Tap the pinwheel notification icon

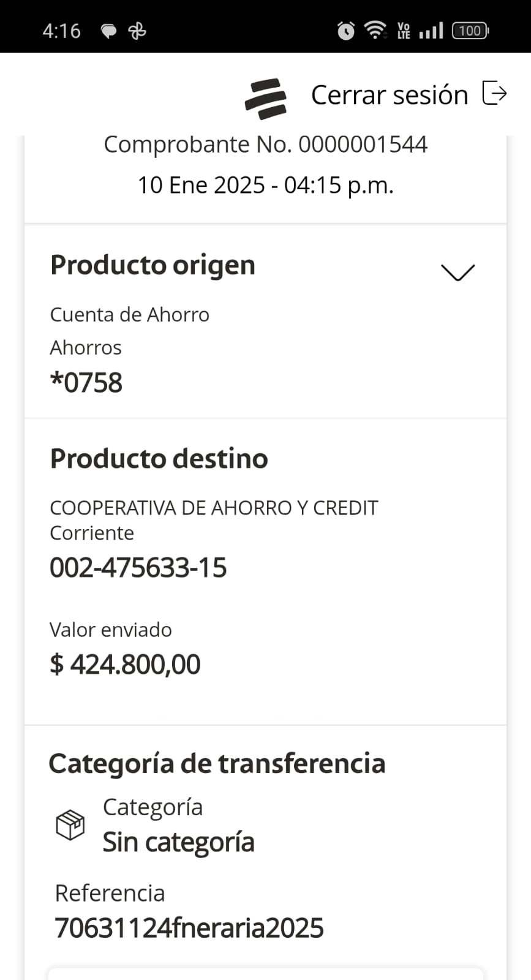[x=137, y=31]
